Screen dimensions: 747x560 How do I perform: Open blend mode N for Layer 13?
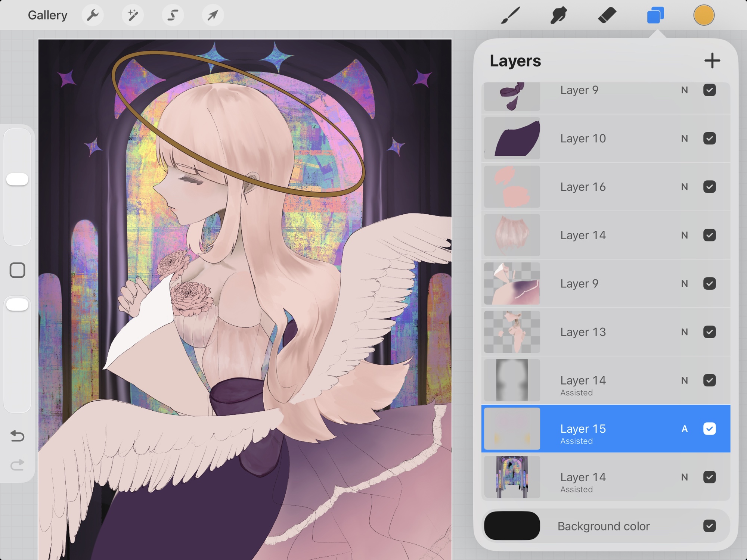pyautogui.click(x=684, y=332)
